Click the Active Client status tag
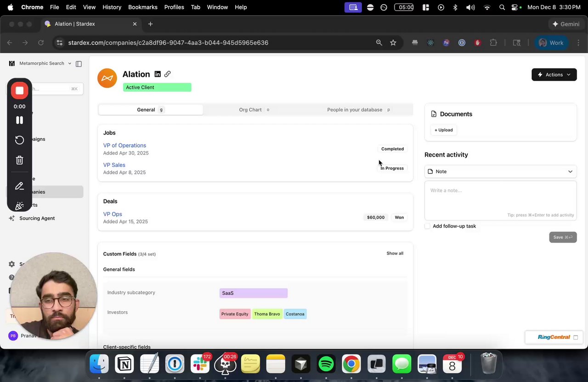Screen dimensions: 588x382 [x=157, y=87]
